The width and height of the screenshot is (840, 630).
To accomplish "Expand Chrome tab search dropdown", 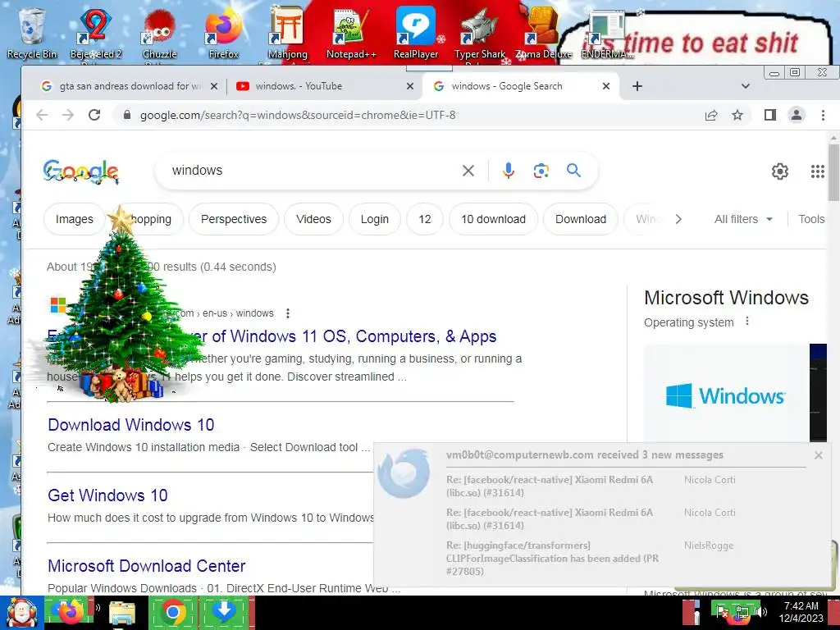I will [745, 86].
